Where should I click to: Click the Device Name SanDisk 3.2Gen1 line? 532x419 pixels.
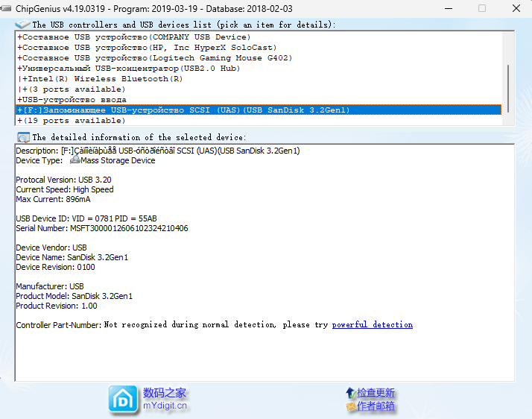72,258
